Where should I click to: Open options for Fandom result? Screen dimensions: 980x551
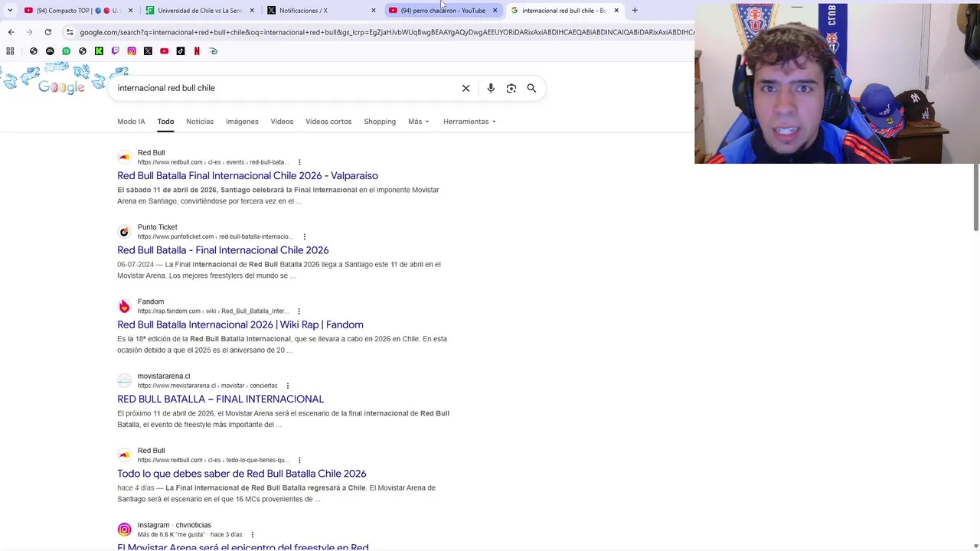(x=299, y=311)
